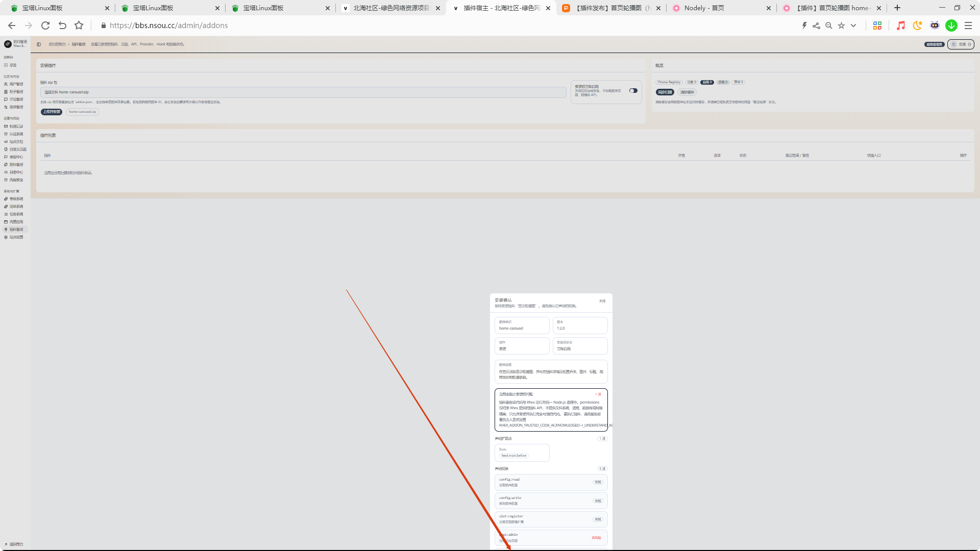Switch to 北海社区-绿色网络资源项目 tab
The image size is (980, 551).
pos(392,8)
